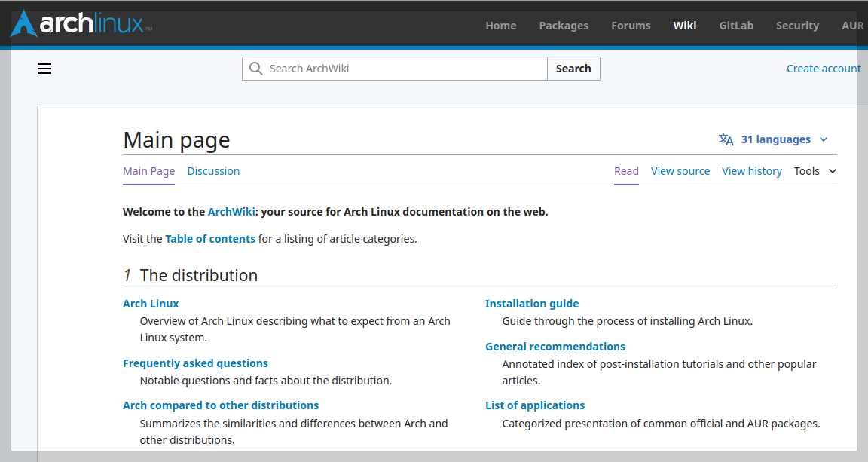Open the General recommendations link
The image size is (868, 462).
pos(555,347)
